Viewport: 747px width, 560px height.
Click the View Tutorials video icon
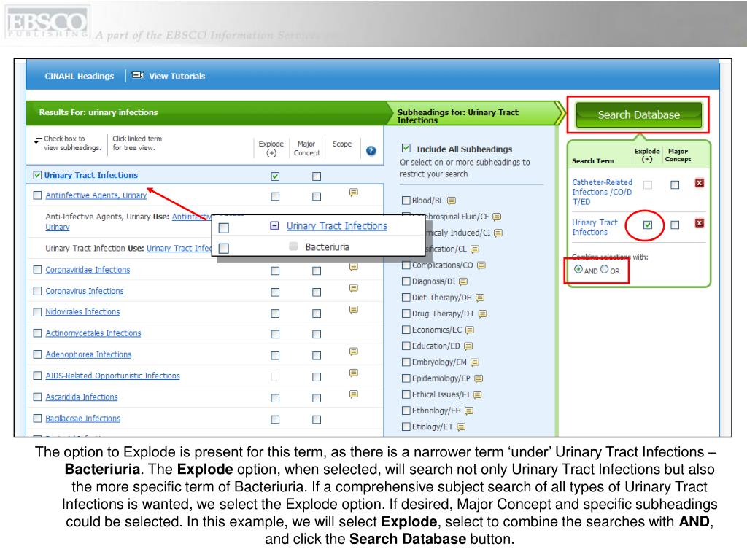138,75
